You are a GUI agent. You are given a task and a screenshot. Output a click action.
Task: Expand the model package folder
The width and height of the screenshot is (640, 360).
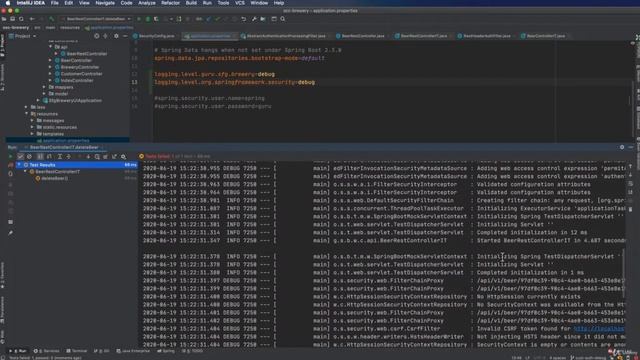click(x=44, y=93)
